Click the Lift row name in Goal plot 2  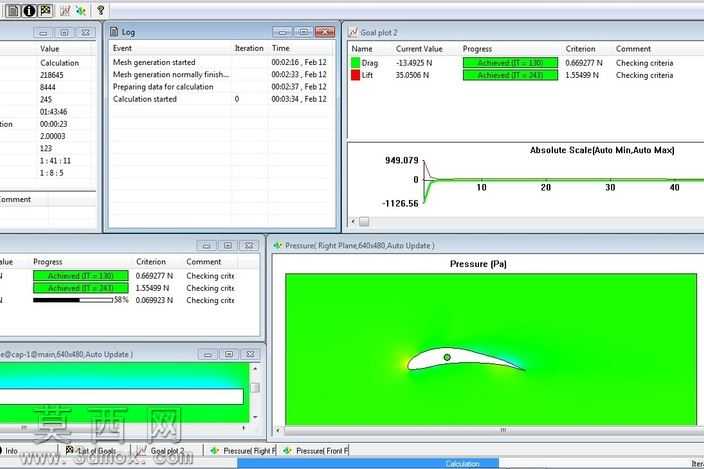point(367,75)
